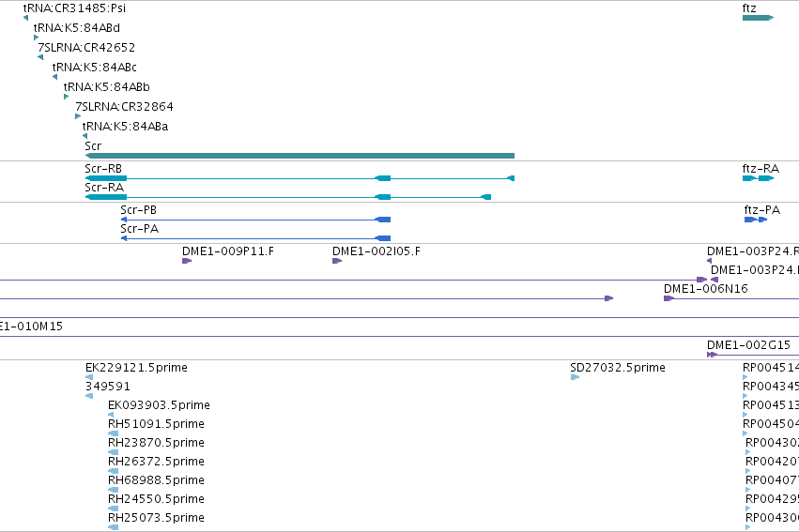Open the DME1-006N16 clone label

(705, 289)
